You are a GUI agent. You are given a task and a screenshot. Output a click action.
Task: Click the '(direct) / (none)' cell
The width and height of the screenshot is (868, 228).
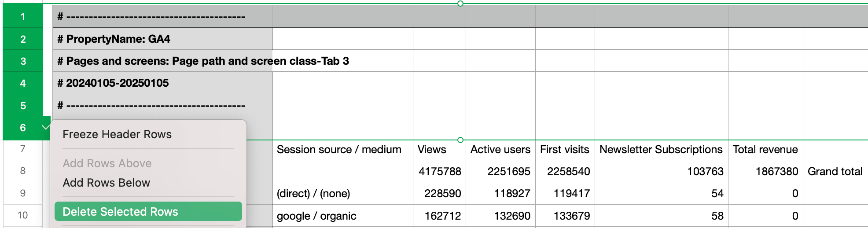342,193
